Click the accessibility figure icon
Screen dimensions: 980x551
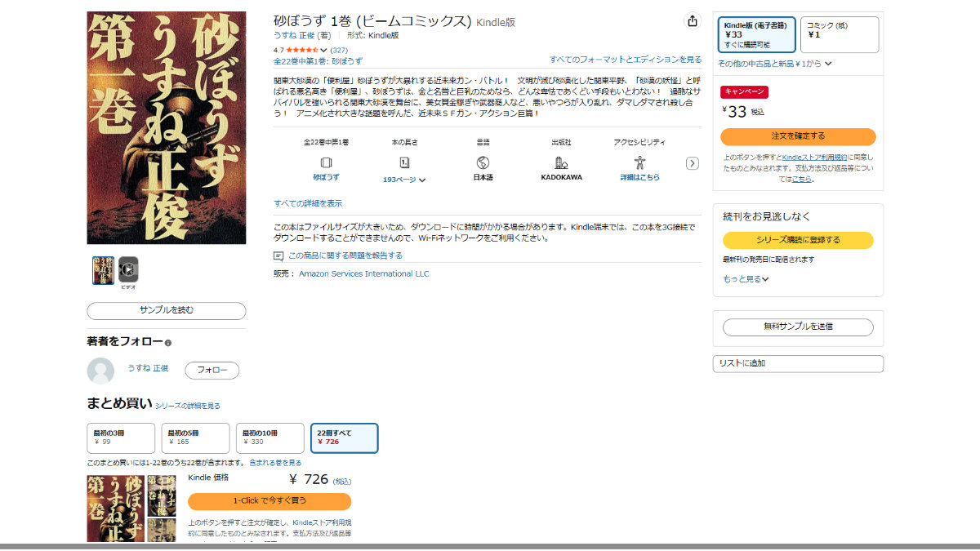click(x=639, y=162)
